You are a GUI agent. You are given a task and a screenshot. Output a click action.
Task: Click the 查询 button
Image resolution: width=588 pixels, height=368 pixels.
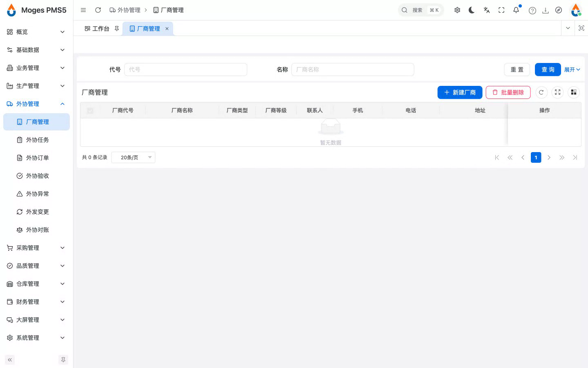coord(548,70)
